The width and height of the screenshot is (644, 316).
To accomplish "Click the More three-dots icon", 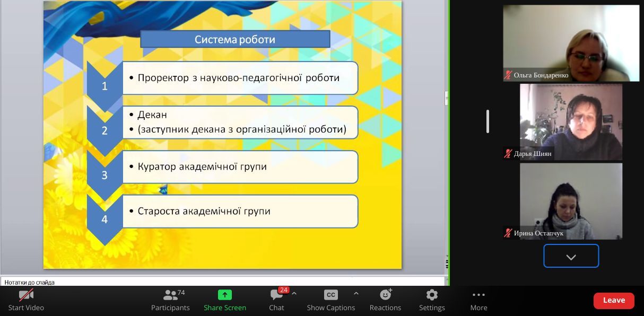I will pyautogui.click(x=478, y=295).
